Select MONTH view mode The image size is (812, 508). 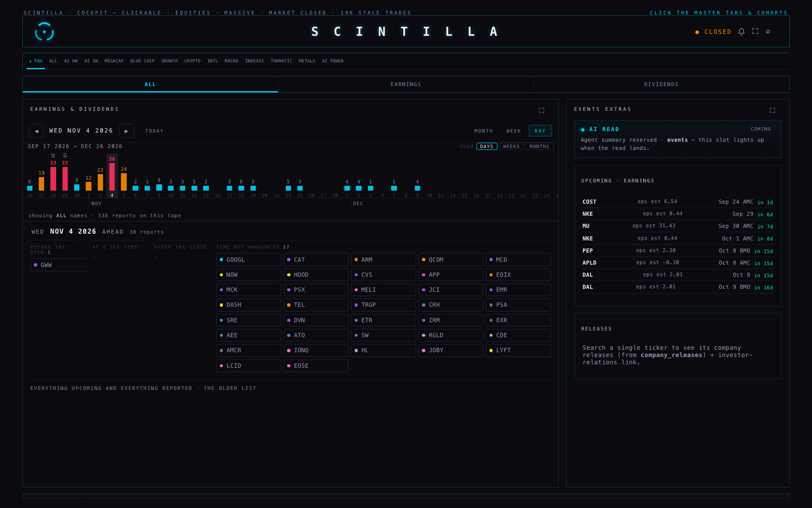(483, 131)
